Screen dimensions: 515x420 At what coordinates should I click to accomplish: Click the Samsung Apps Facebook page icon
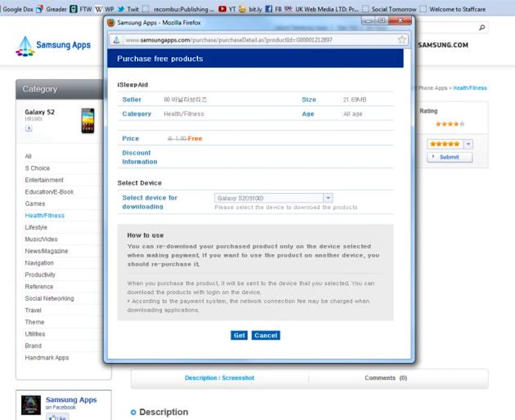click(31, 405)
